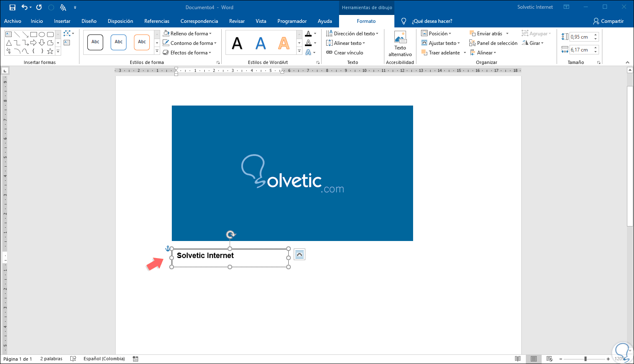Expand the shape styles gallery
This screenshot has height=364, width=634.
(x=157, y=51)
